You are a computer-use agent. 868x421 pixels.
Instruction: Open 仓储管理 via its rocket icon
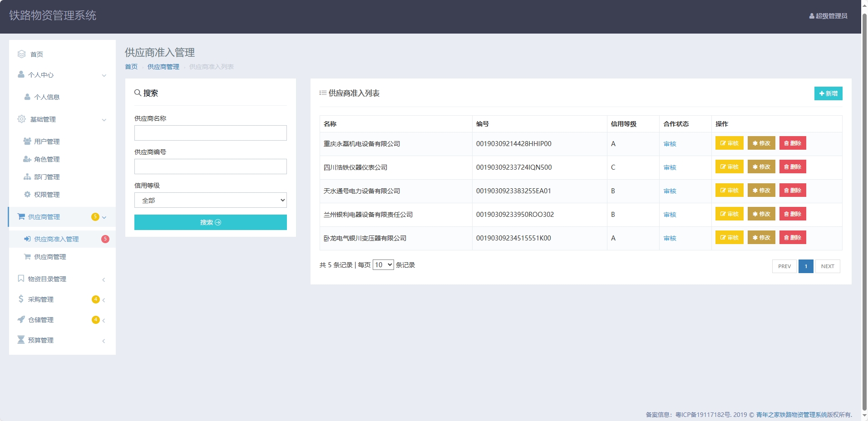[x=21, y=319]
